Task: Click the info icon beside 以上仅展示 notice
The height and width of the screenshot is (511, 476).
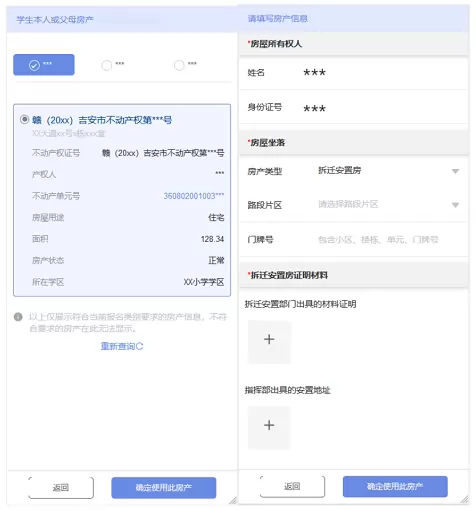Action: pos(18,316)
